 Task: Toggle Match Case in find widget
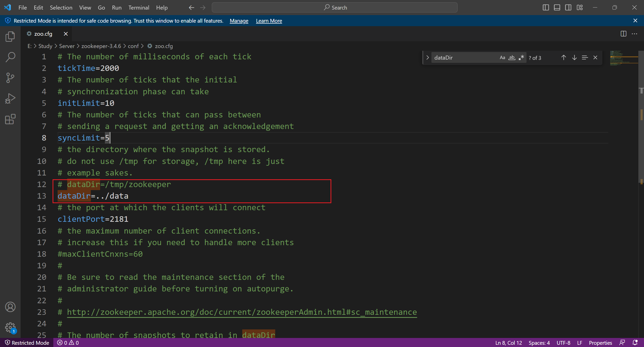[x=502, y=58]
